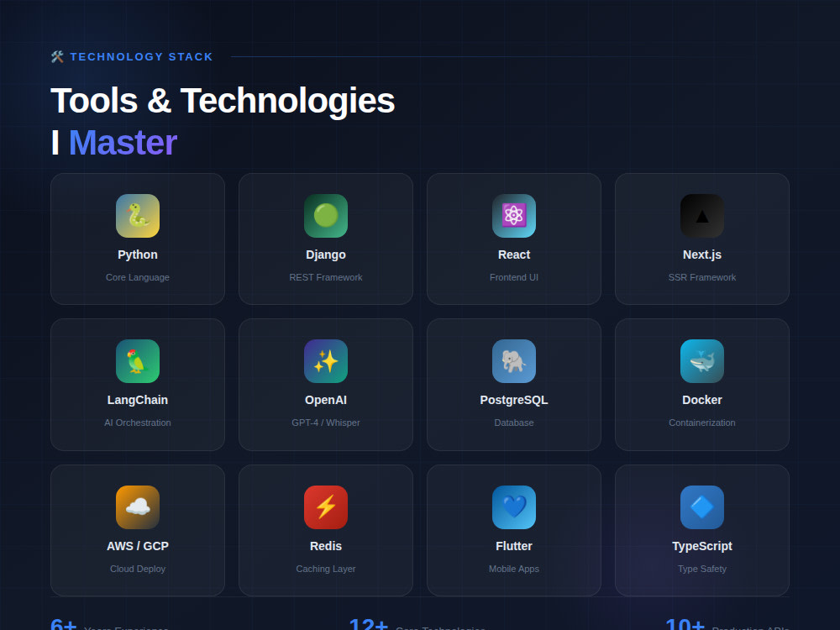The width and height of the screenshot is (840, 630).
Task: Click the Django green circle icon
Action: point(326,216)
